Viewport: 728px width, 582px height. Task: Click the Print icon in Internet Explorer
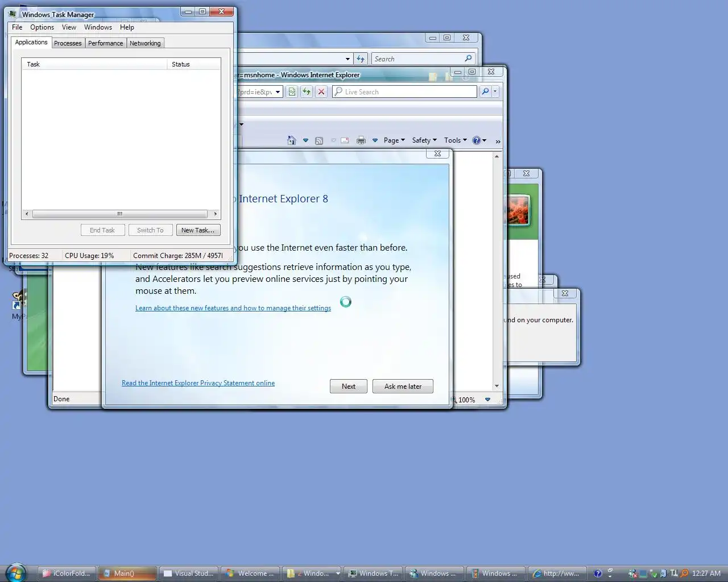click(361, 140)
